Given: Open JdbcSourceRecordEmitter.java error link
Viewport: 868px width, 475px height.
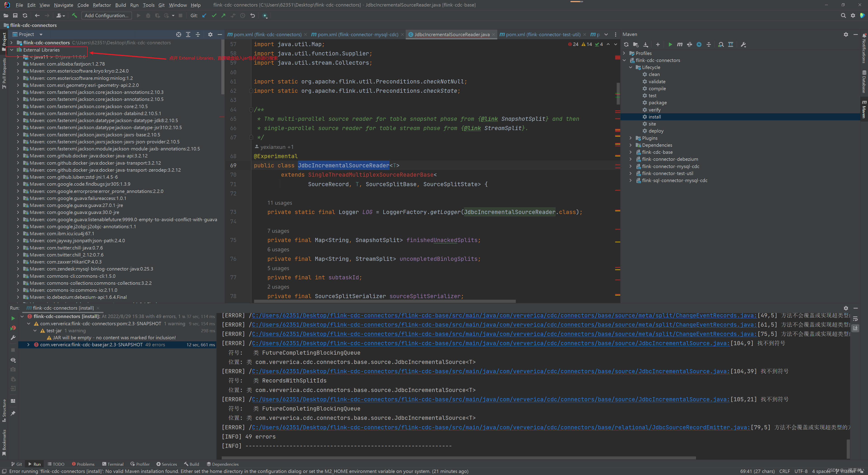Looking at the screenshot, I should point(501,427).
